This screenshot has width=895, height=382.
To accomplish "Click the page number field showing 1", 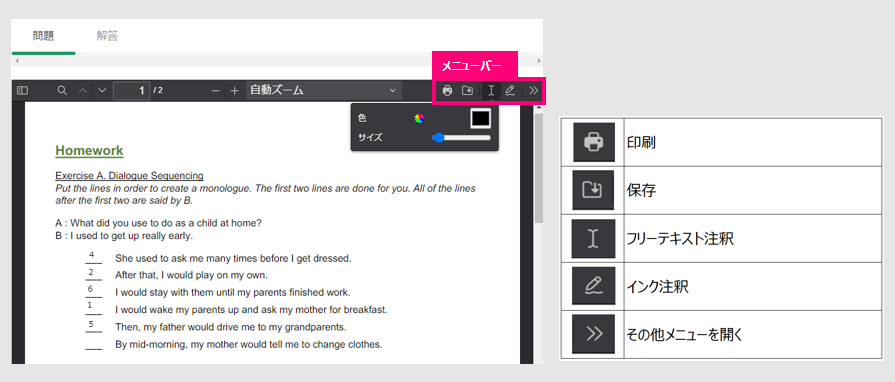I will tap(132, 90).
